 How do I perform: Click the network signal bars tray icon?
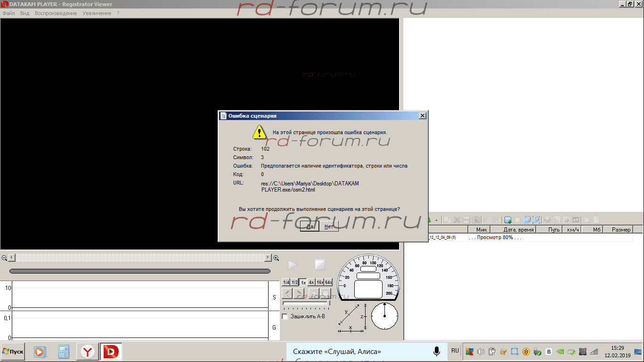point(594,352)
